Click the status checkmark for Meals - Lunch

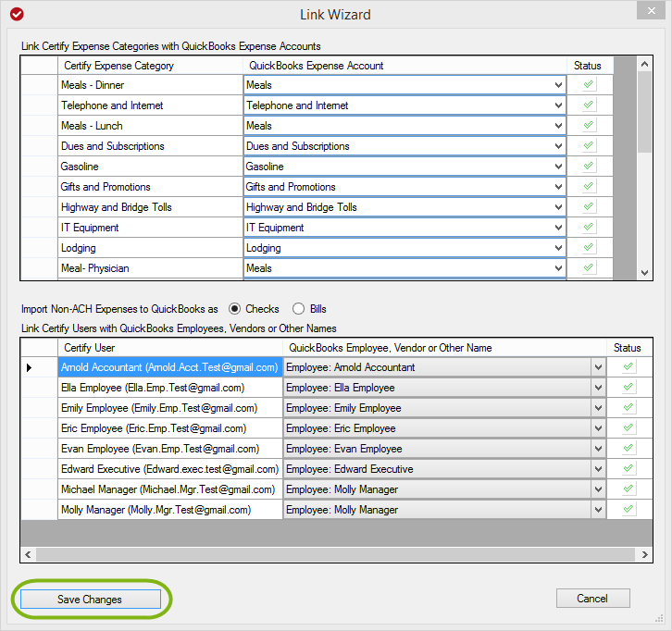[x=589, y=125]
